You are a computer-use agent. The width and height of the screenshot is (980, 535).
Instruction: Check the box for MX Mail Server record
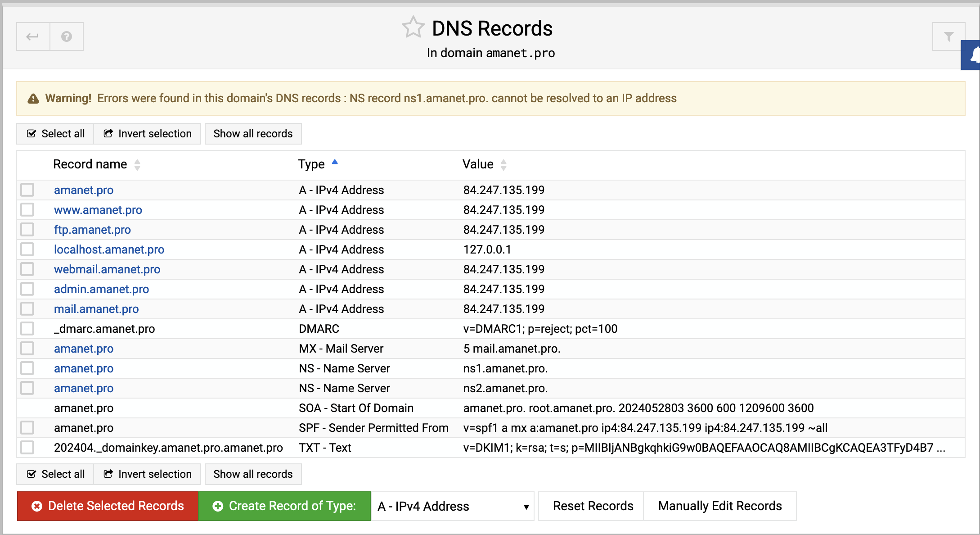pos(27,349)
